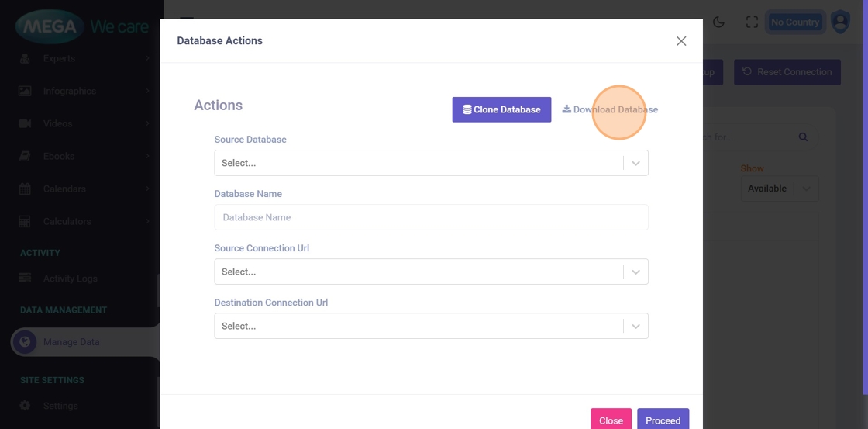Click the Calculators sidebar icon
Viewport: 868px width, 429px height.
coord(25,221)
